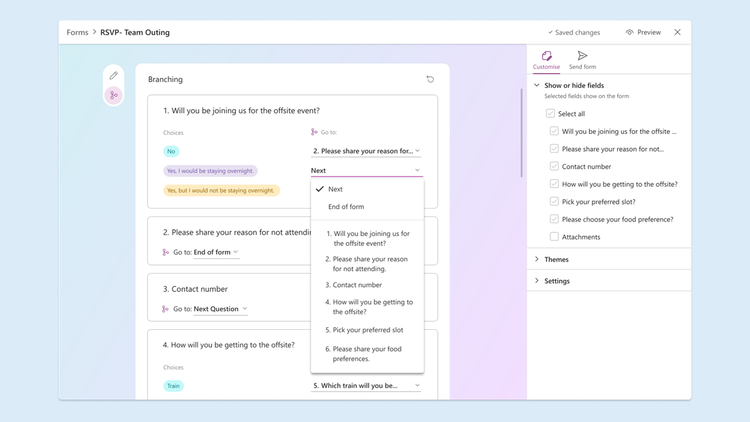
Task: Click 'Yes, I would be staying overnight.' tag
Action: click(210, 171)
